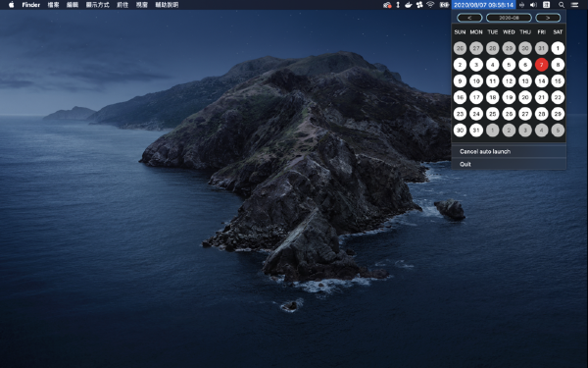Open the 輔助說明 menu
588x368 pixels.
(x=167, y=5)
